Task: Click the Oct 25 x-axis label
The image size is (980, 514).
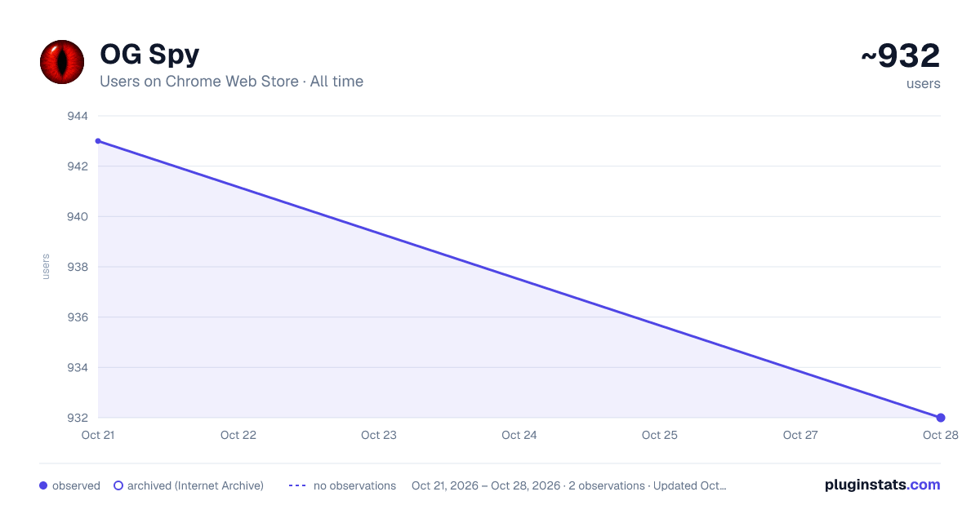Action: click(x=660, y=435)
